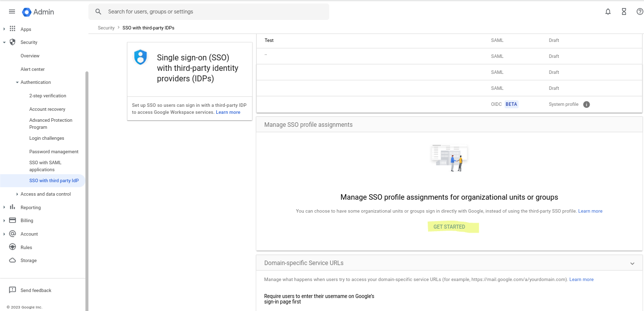Open the help question mark icon

pyautogui.click(x=640, y=11)
